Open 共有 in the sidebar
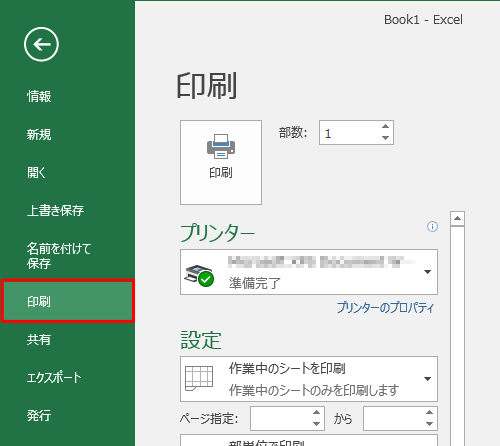Viewport: 500px width, 446px height. pos(39,340)
